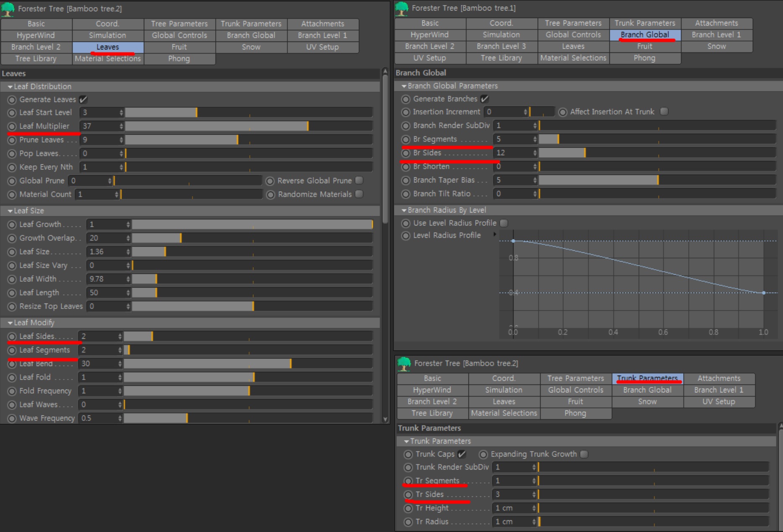
Task: Click the animation dot beside Branch Tilt Ratio
Action: [406, 194]
